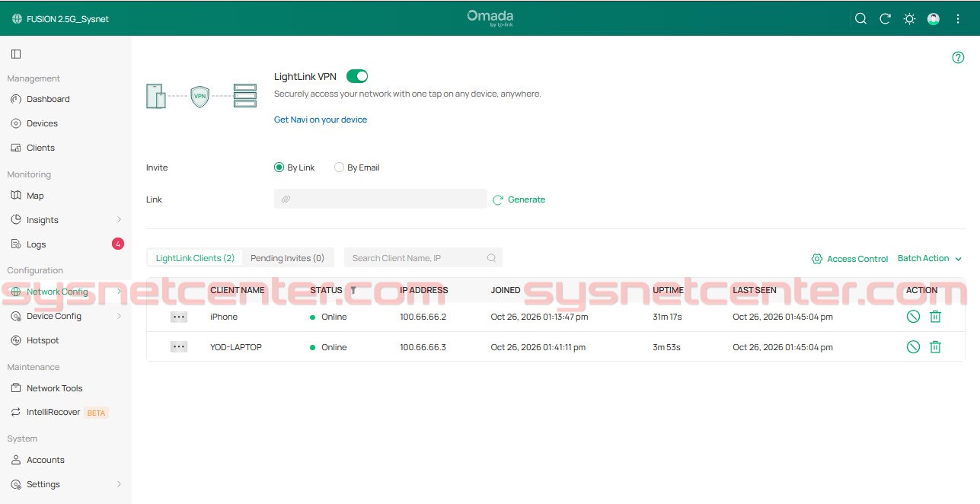Sort by LAST SEEN column header
This screenshot has width=980, height=504.
pos(754,290)
